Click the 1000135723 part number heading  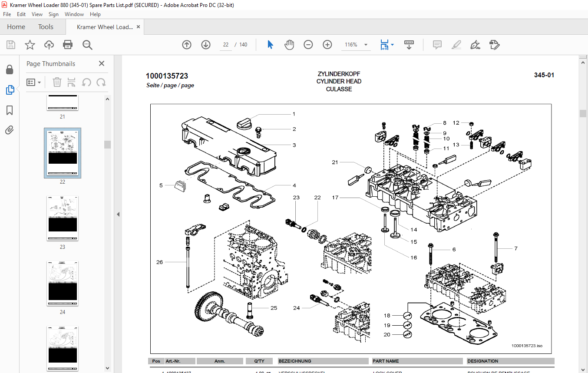(167, 76)
